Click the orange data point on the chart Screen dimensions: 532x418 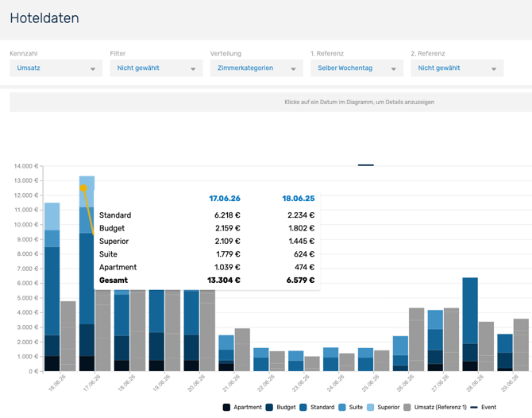pyautogui.click(x=83, y=188)
